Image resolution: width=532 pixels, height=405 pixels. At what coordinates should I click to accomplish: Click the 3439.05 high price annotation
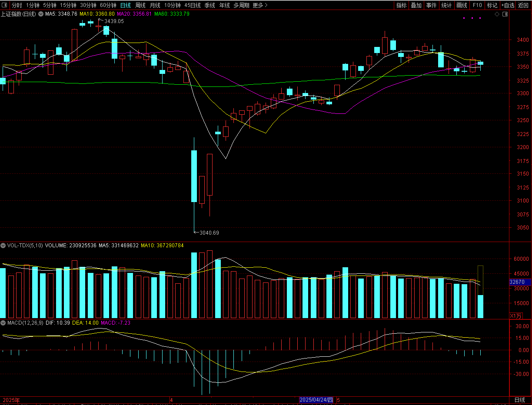point(113,21)
